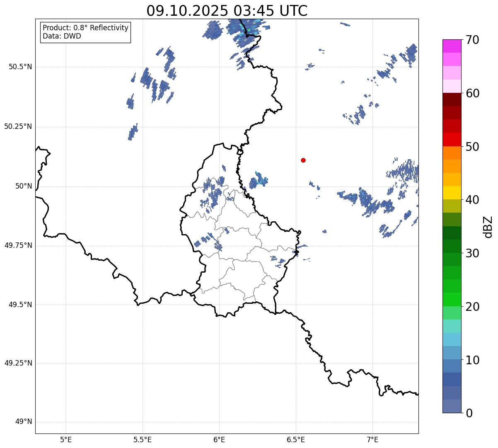The height and width of the screenshot is (448, 498).
Task: Click the dark maroon swatch below 60
Action: click(452, 100)
